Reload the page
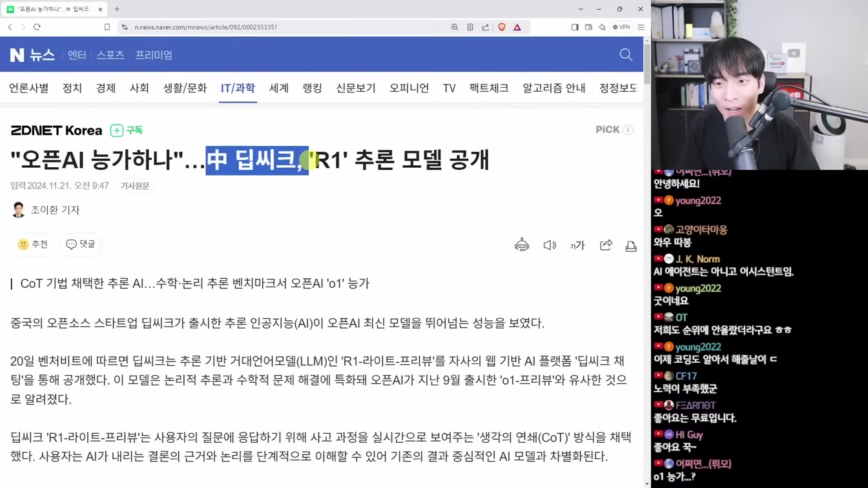 pos(37,27)
